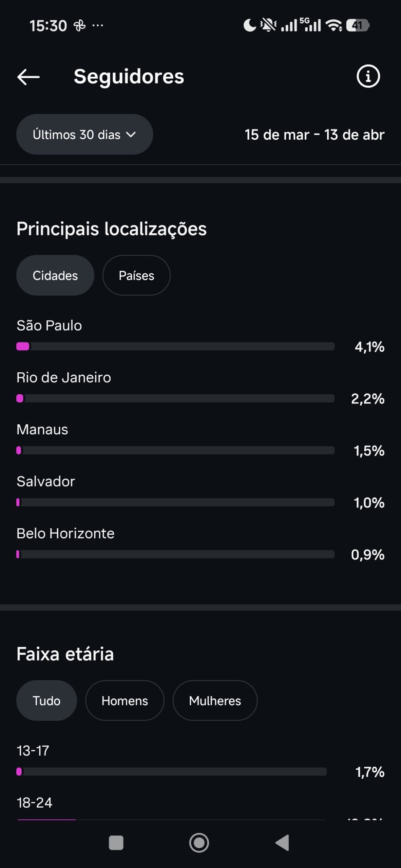The width and height of the screenshot is (401, 868).
Task: Select the Cidades filter chip
Action: 55,275
